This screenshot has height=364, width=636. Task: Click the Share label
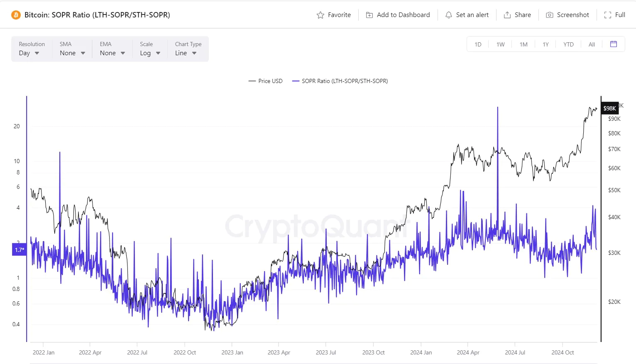523,15
